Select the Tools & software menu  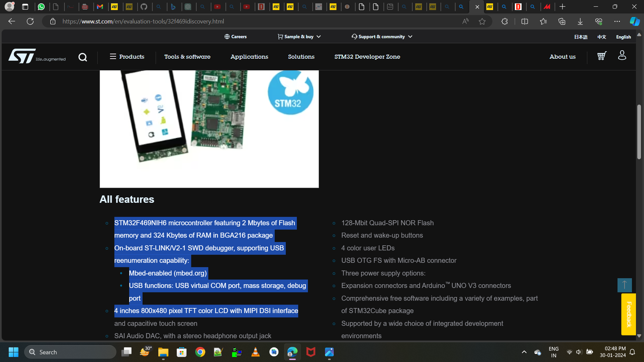tap(187, 57)
